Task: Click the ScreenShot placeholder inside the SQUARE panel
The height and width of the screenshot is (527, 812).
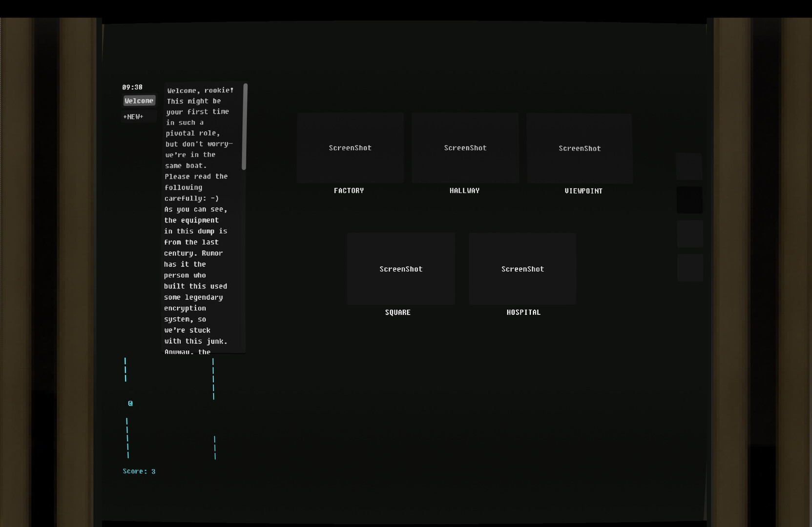Action: tap(400, 269)
